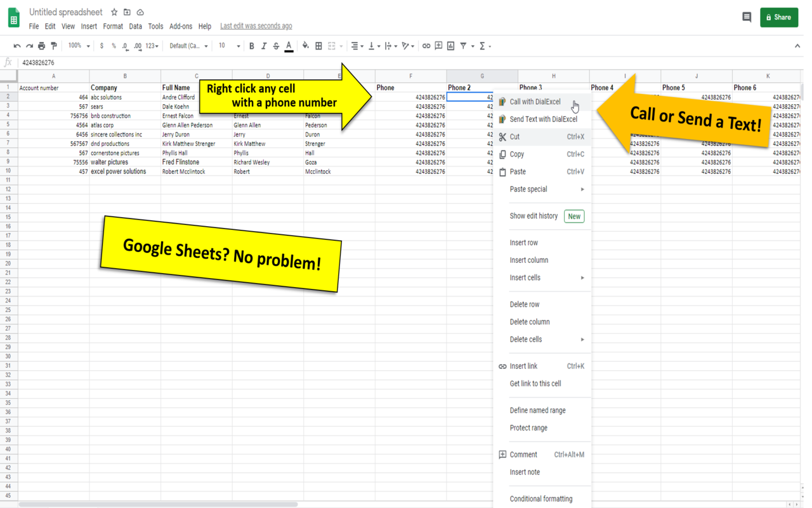The height and width of the screenshot is (508, 812).
Task: Select Copy in context menu
Action: click(x=542, y=154)
